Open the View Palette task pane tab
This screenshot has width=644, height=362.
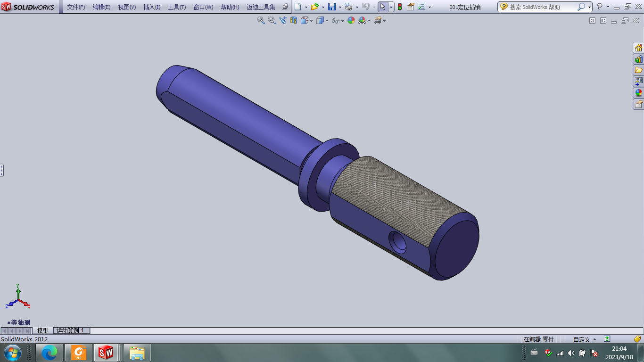638,82
